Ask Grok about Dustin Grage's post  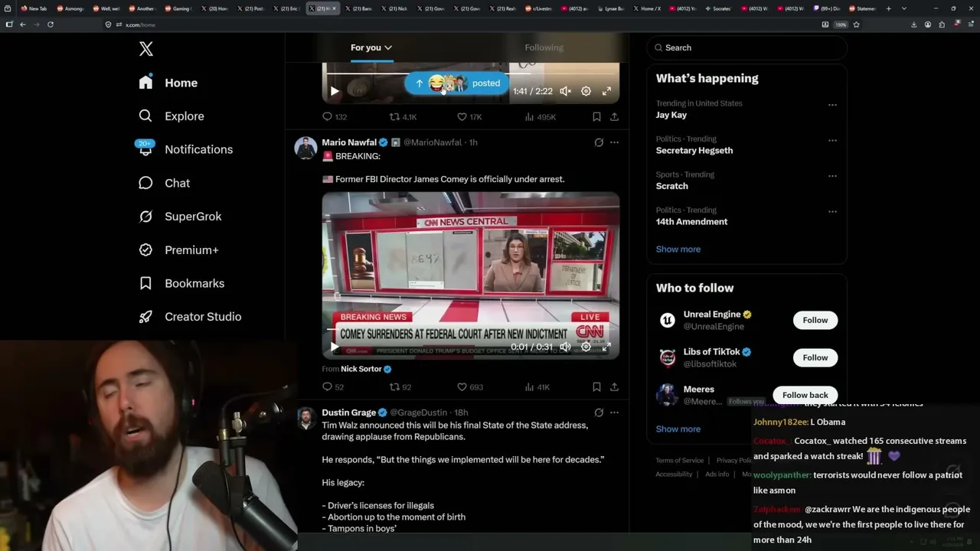tap(599, 412)
